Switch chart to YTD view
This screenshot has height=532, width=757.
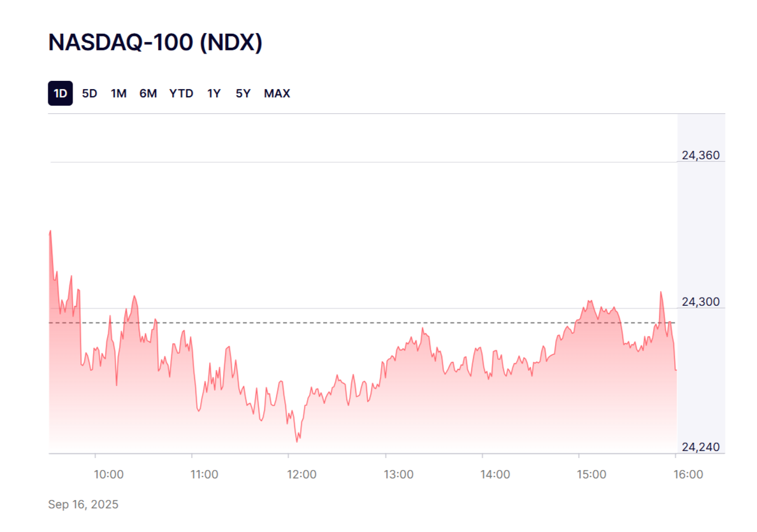tap(181, 94)
